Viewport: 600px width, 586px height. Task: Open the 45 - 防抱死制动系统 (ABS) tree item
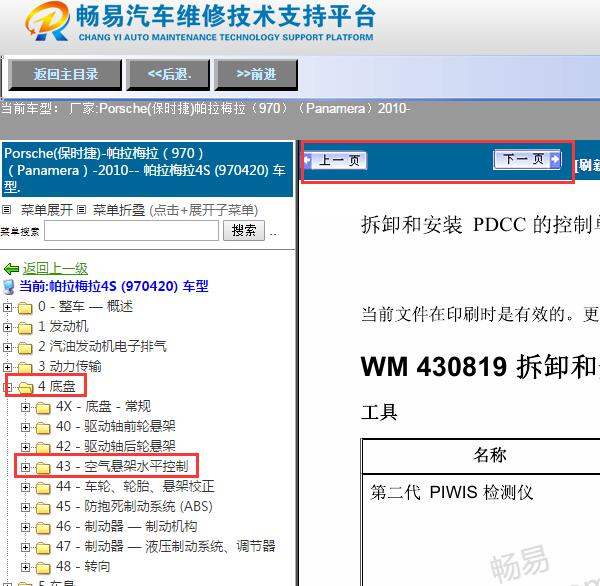point(134,506)
